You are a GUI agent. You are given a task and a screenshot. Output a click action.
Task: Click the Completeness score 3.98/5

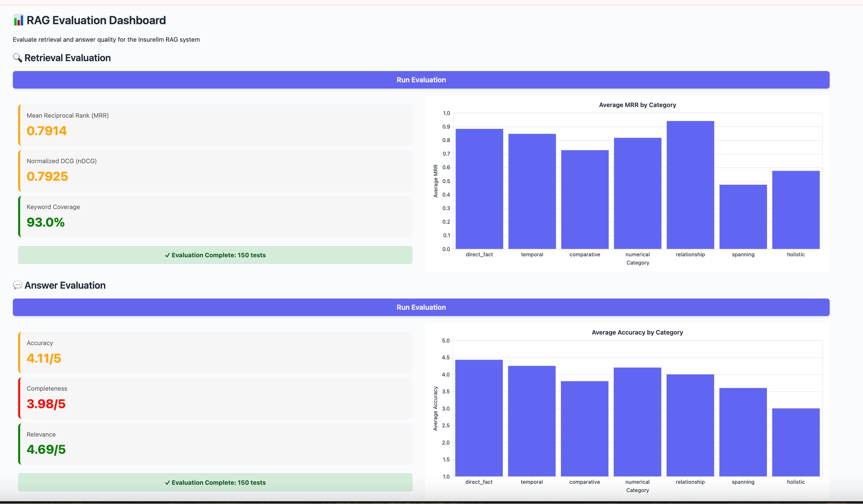point(46,404)
